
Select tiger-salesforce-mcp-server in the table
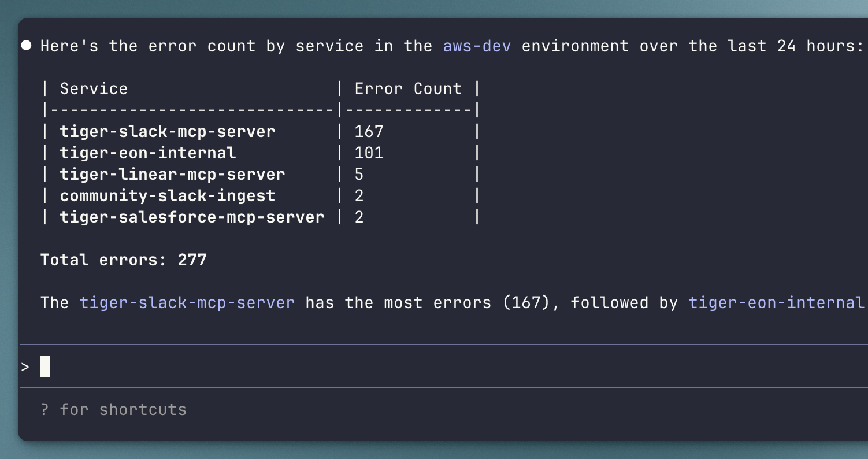(x=191, y=217)
